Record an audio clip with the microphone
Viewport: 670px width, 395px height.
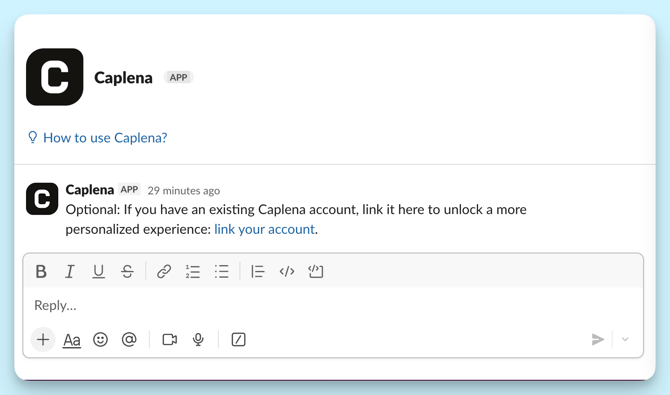pos(198,340)
